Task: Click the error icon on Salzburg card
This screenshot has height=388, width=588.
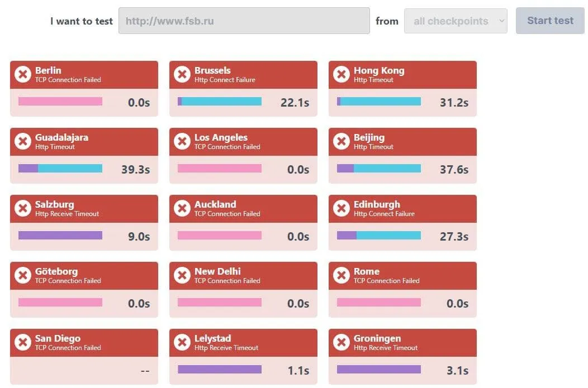Action: (23, 208)
